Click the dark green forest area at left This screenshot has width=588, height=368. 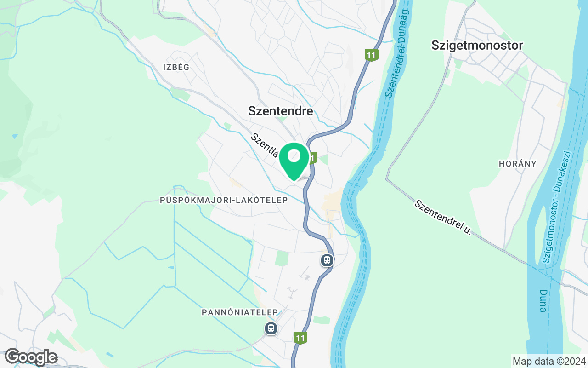coord(14,115)
